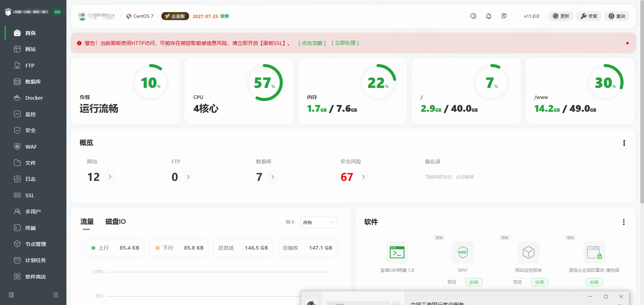Click the feedback note icon in header

504,16
